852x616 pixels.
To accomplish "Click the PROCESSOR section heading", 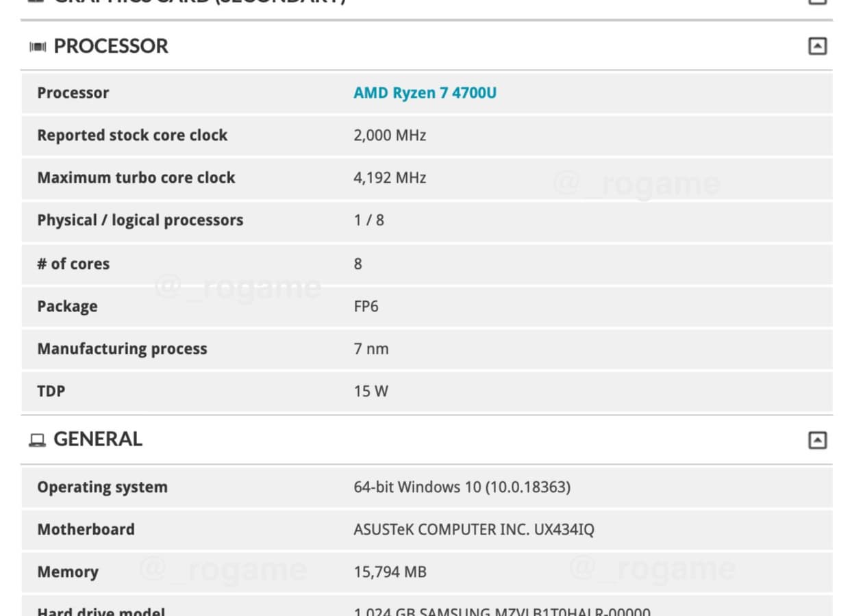I will [x=111, y=47].
